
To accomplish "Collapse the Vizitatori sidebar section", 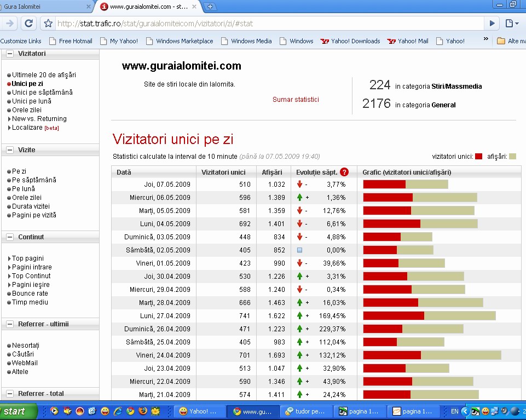I will [x=10, y=54].
